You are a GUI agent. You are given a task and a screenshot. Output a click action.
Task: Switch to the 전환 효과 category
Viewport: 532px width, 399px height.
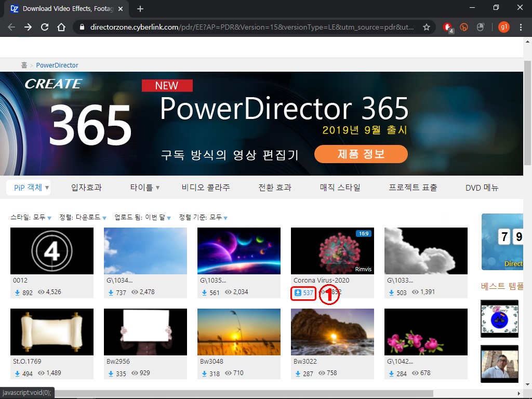tap(275, 188)
